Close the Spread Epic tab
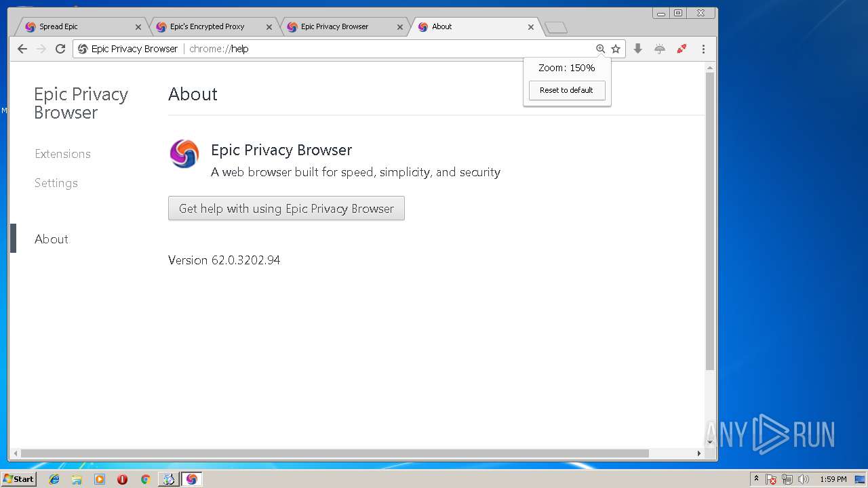Image resolution: width=868 pixels, height=488 pixels. [138, 27]
